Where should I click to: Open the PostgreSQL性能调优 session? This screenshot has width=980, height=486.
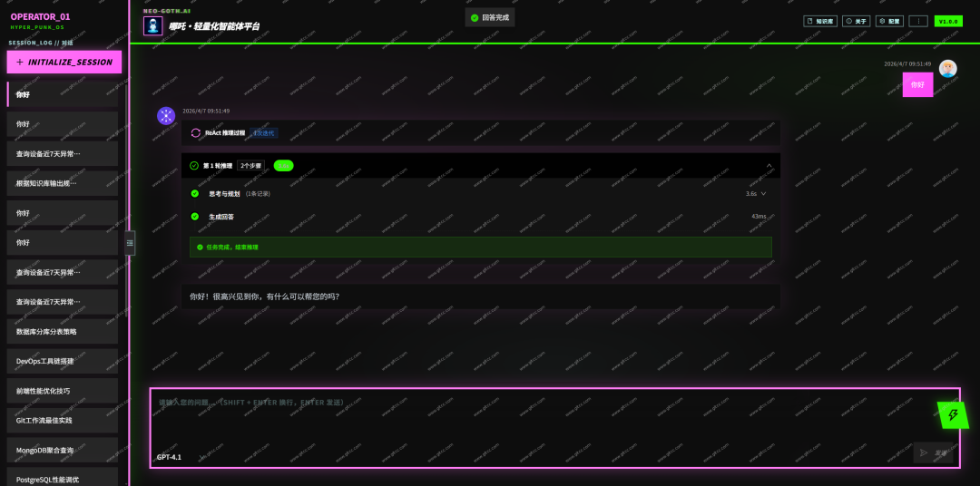point(63,477)
